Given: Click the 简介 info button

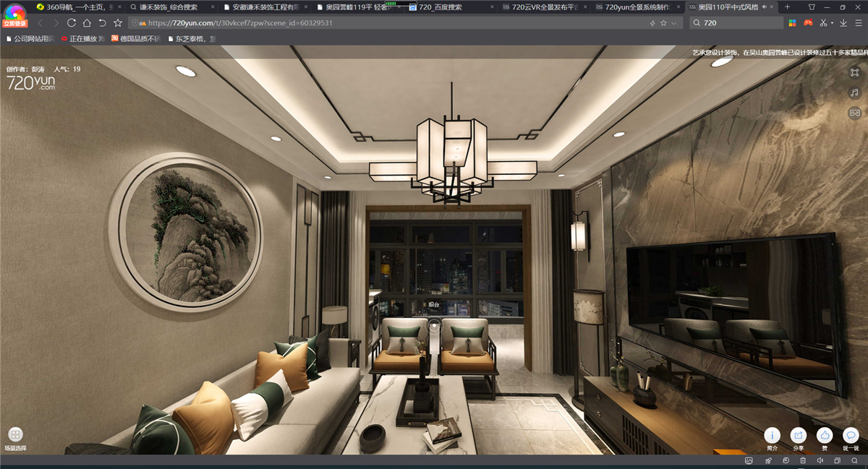Looking at the screenshot, I should (773, 435).
